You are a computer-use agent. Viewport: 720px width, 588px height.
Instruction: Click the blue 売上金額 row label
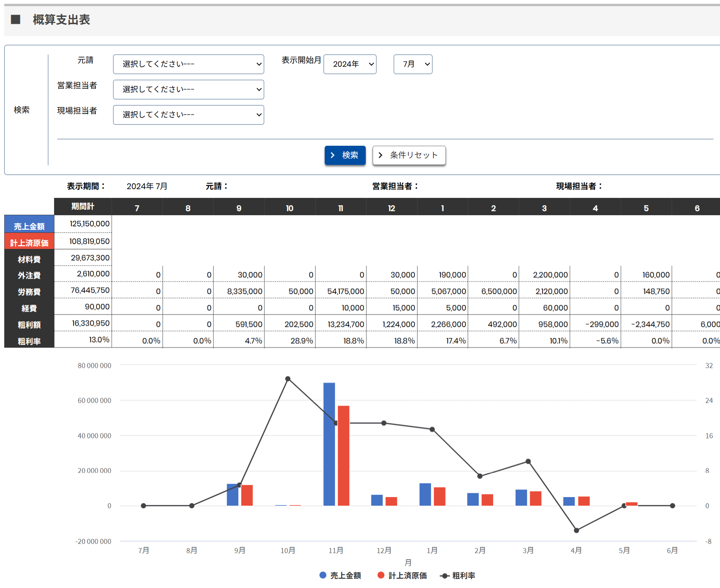point(29,226)
